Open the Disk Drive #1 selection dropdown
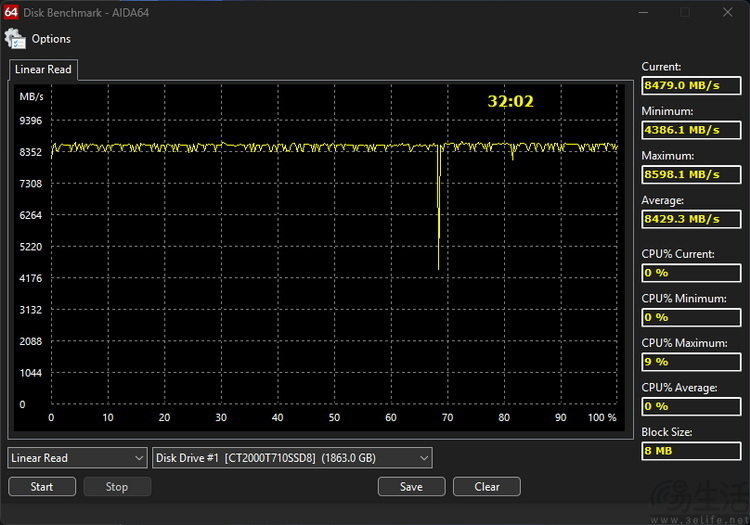 [x=292, y=458]
